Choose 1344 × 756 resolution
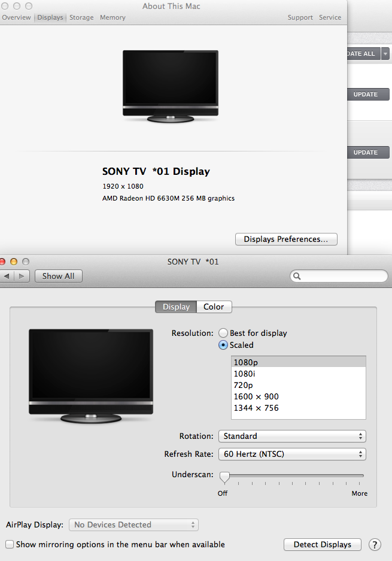The image size is (392, 561). 299,408
